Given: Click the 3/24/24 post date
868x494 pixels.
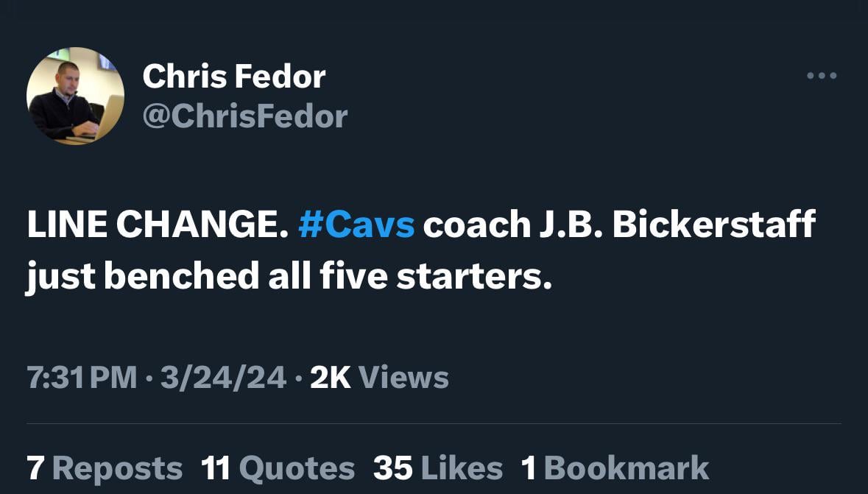Looking at the screenshot, I should click(223, 378).
